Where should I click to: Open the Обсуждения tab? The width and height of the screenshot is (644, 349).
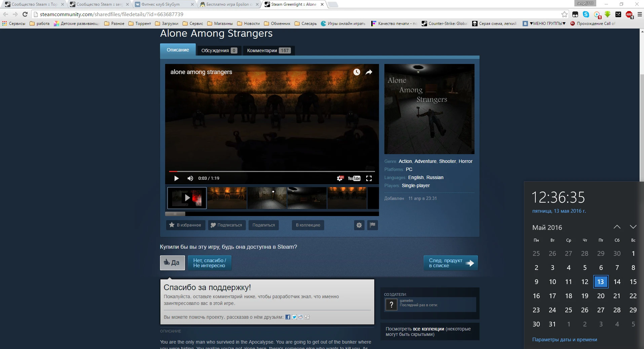(219, 50)
